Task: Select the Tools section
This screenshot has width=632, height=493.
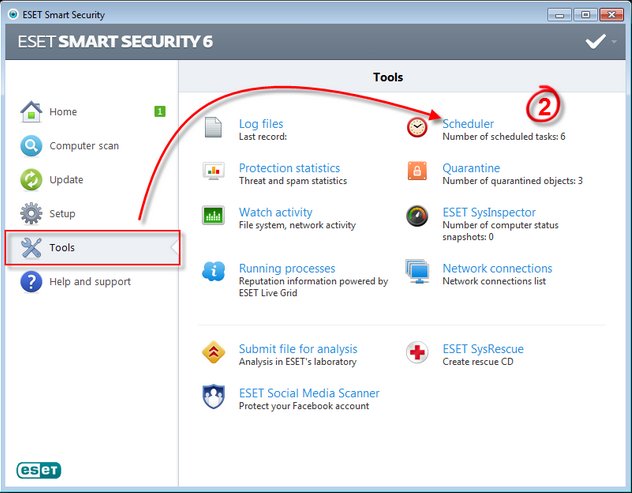Action: click(92, 248)
